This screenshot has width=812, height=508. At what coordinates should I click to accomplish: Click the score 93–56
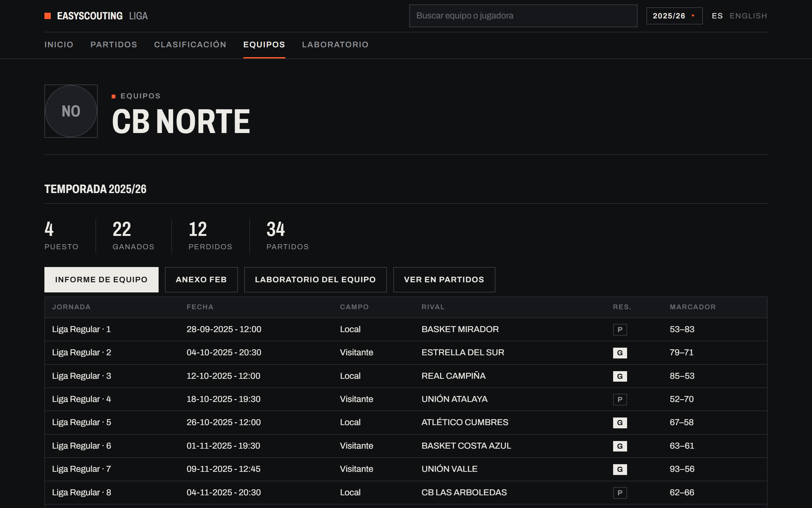[682, 469]
